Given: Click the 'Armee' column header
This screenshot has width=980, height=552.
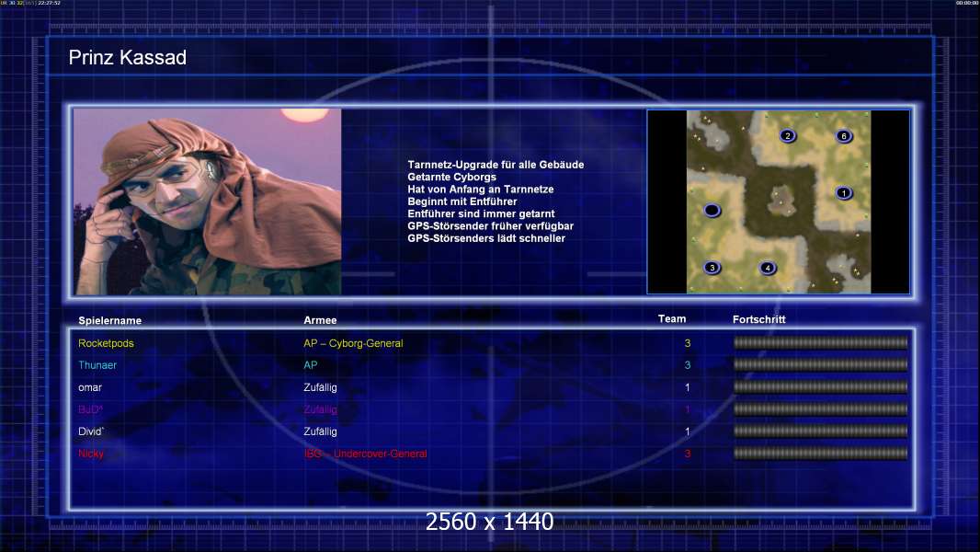Looking at the screenshot, I should click(x=320, y=320).
